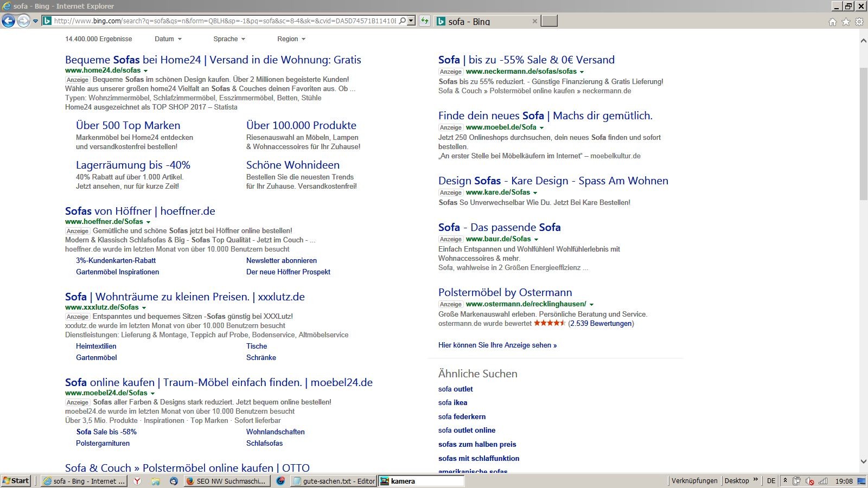Open 'Sofa online kaufen' moebel24 result
This screenshot has width=868, height=488.
coord(219,382)
